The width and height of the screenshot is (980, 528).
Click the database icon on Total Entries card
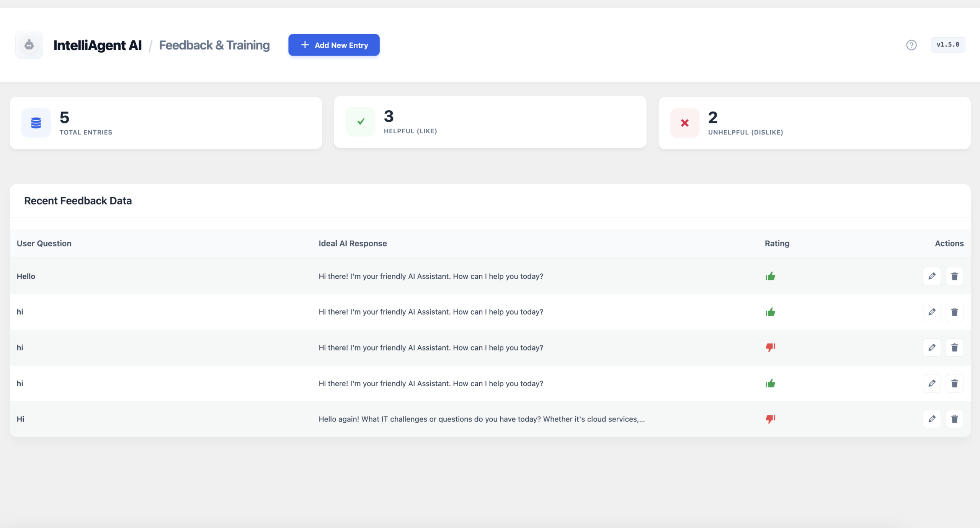[x=36, y=123]
